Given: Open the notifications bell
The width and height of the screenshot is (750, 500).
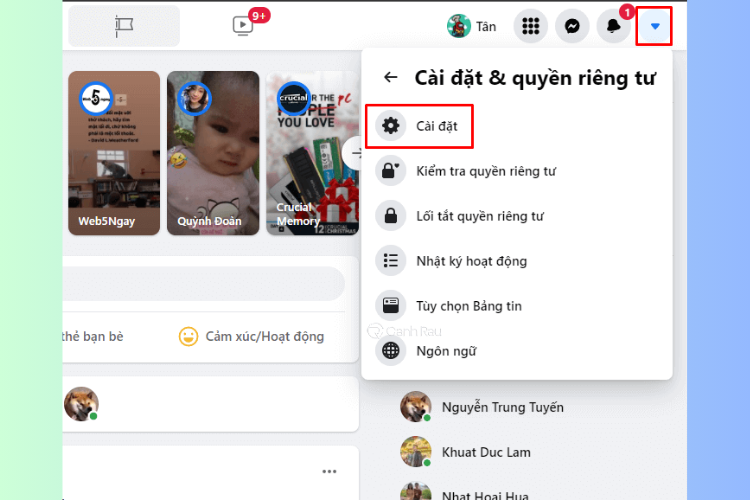Looking at the screenshot, I should [614, 26].
